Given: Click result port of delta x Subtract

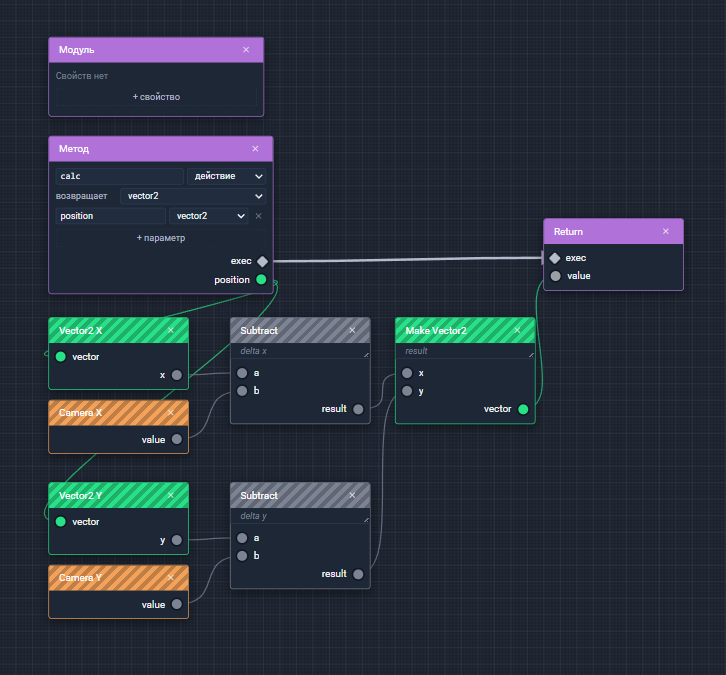Looking at the screenshot, I should pyautogui.click(x=358, y=409).
